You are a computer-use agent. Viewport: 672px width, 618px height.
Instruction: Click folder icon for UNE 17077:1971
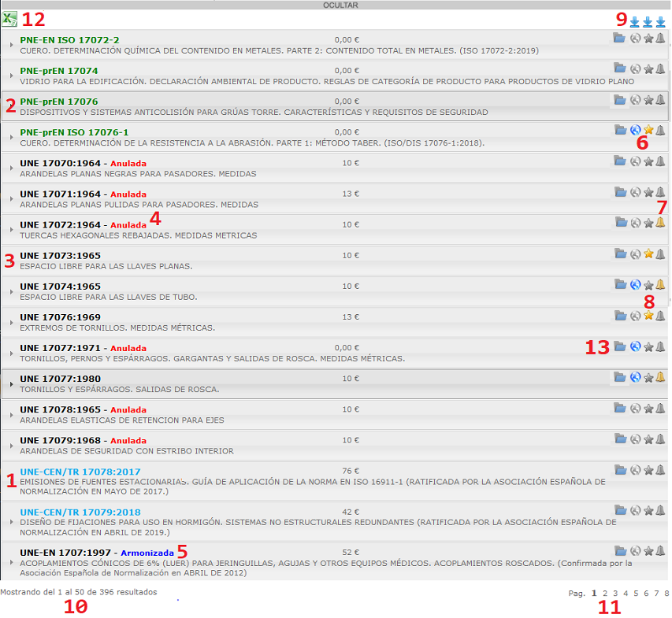pyautogui.click(x=620, y=346)
